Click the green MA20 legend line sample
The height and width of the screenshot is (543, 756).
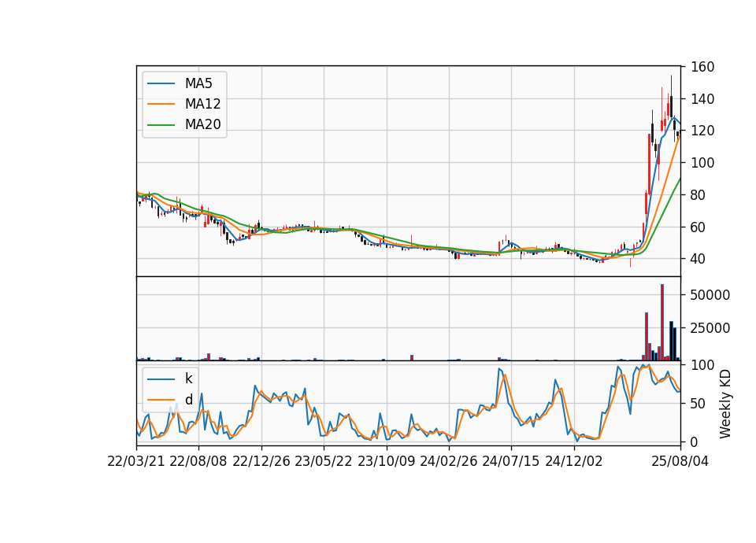pyautogui.click(x=161, y=125)
